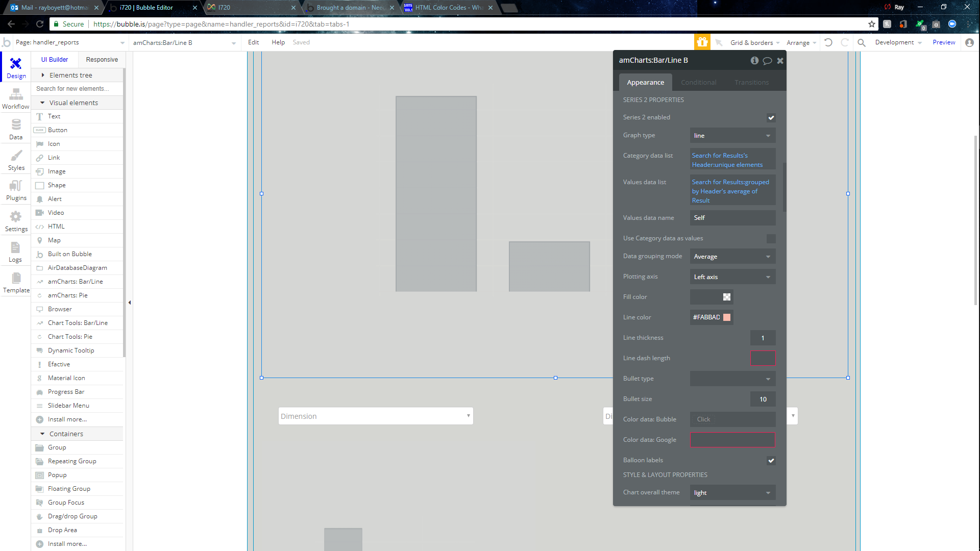
Task: Switch to the Conditional tab
Action: pos(698,83)
